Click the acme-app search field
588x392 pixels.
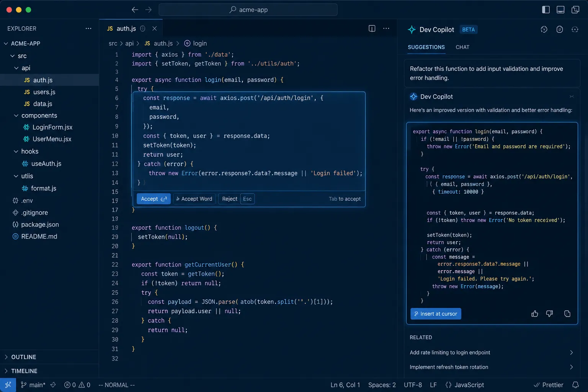248,10
